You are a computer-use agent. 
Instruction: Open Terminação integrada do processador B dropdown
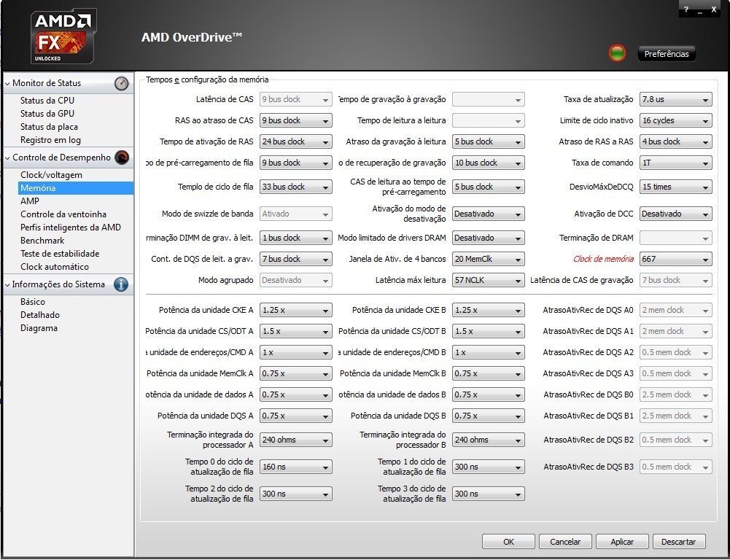click(x=489, y=440)
